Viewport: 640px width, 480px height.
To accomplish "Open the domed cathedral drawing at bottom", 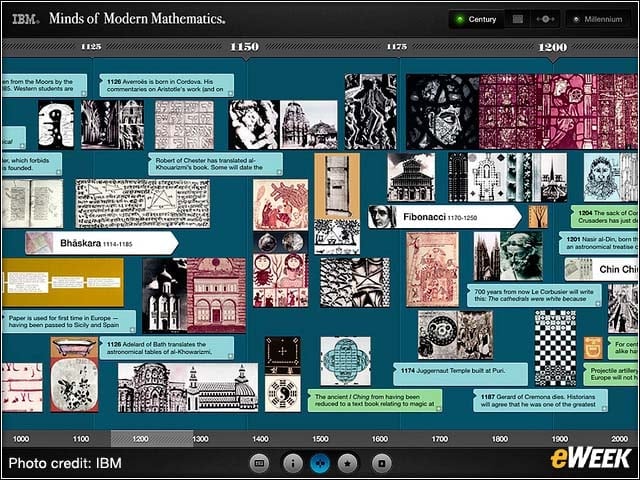I will click(x=188, y=387).
